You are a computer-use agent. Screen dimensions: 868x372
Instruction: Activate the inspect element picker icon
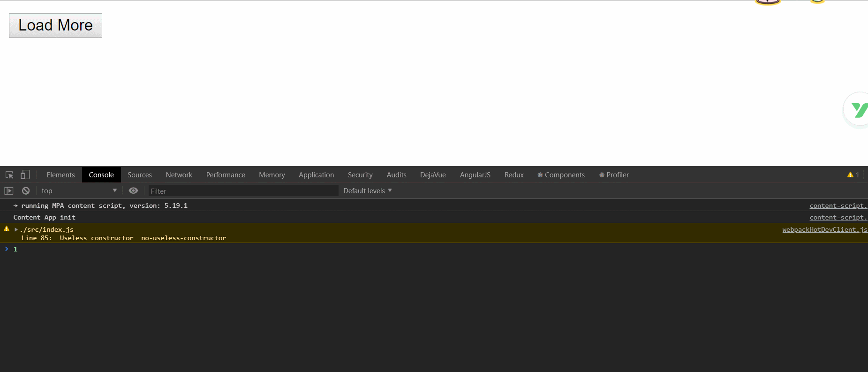pyautogui.click(x=9, y=175)
